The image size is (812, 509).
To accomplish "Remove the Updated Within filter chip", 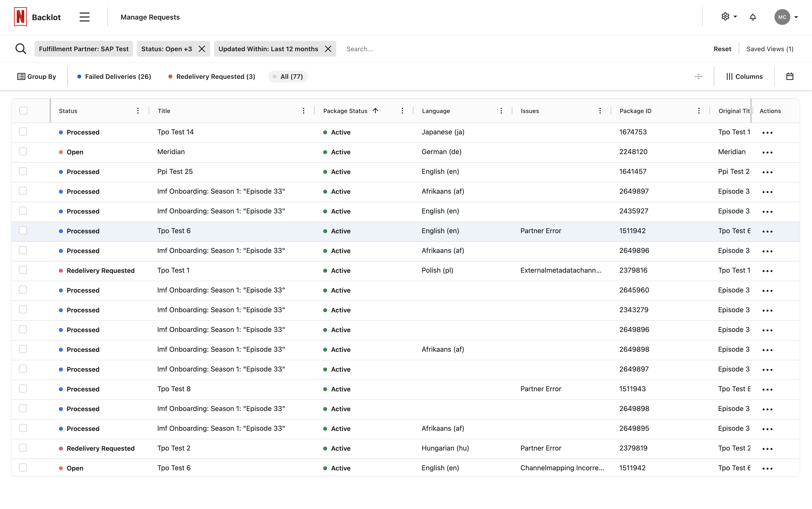I will click(x=328, y=49).
